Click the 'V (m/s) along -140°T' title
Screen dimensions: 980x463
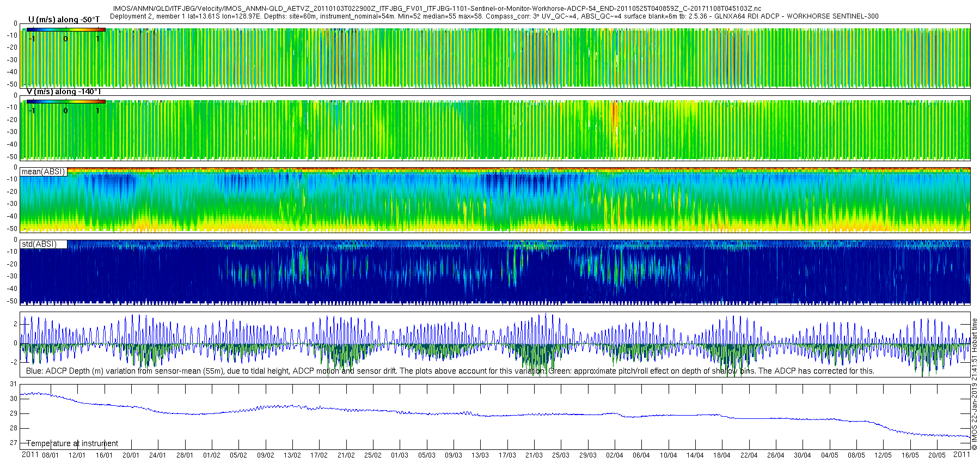tap(64, 92)
